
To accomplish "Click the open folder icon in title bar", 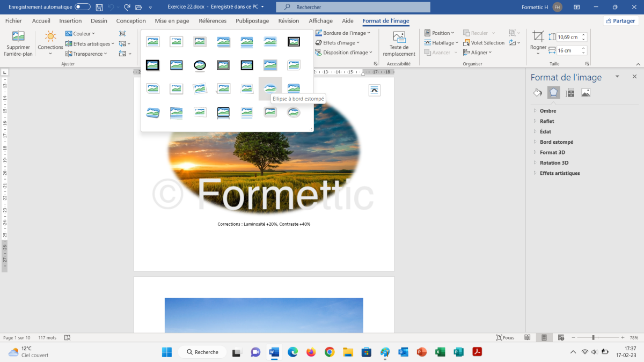I will click(x=138, y=7).
